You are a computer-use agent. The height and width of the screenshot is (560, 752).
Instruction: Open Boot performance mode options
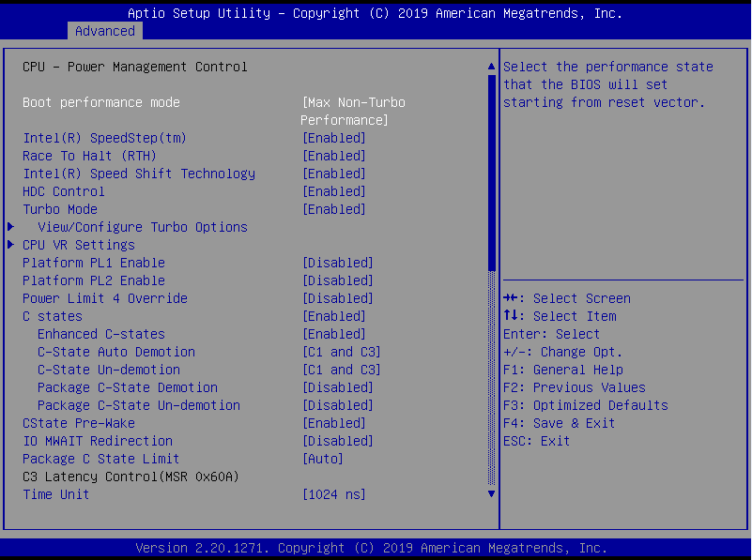[x=352, y=111]
